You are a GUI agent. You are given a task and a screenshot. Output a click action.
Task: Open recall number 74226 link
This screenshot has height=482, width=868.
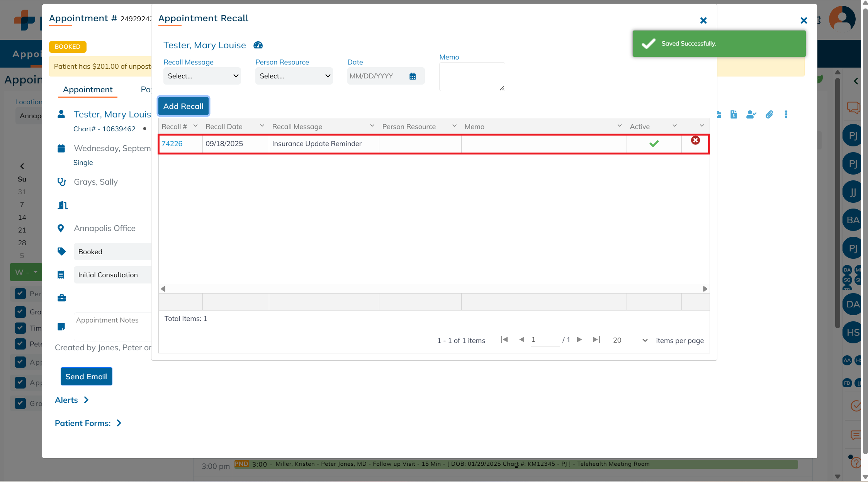[x=172, y=144]
